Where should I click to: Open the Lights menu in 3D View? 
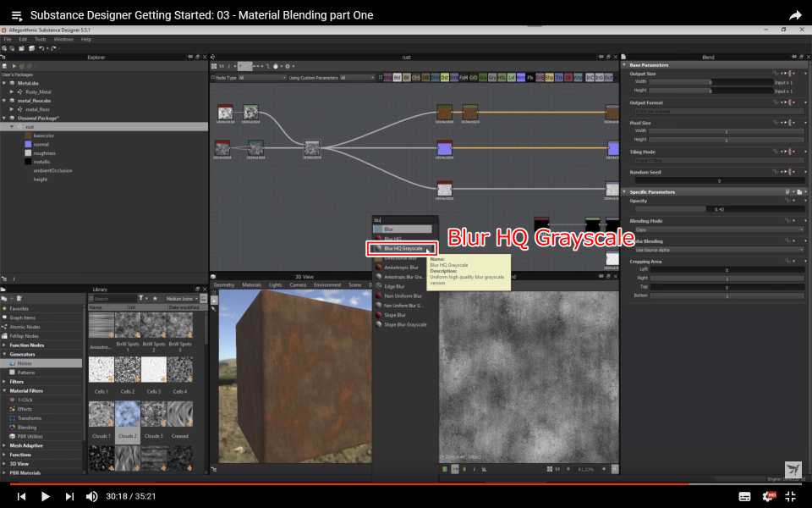[x=275, y=285]
